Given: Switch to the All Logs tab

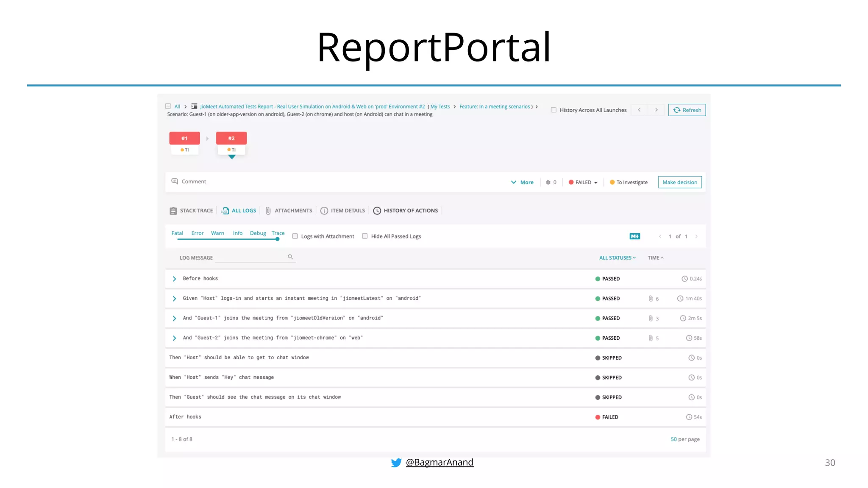Looking at the screenshot, I should click(239, 211).
